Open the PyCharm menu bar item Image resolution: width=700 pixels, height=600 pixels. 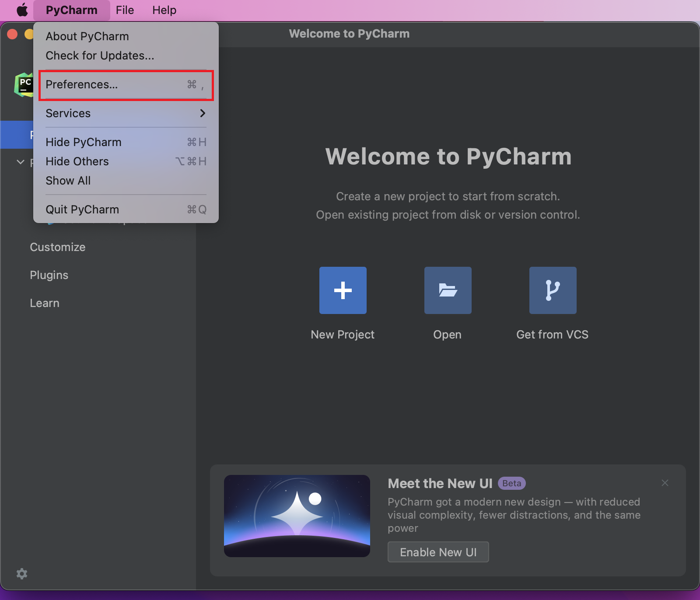[x=72, y=10]
